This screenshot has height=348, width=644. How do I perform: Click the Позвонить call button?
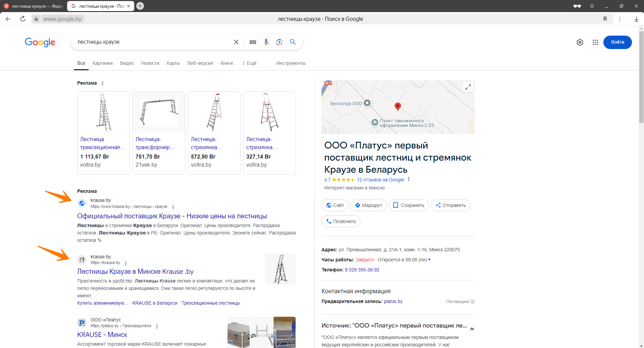(x=341, y=221)
